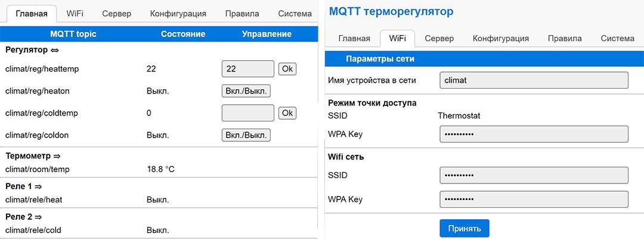The height and width of the screenshot is (240, 644).
Task: Open Сервер tab in the right panel
Action: pos(439,39)
